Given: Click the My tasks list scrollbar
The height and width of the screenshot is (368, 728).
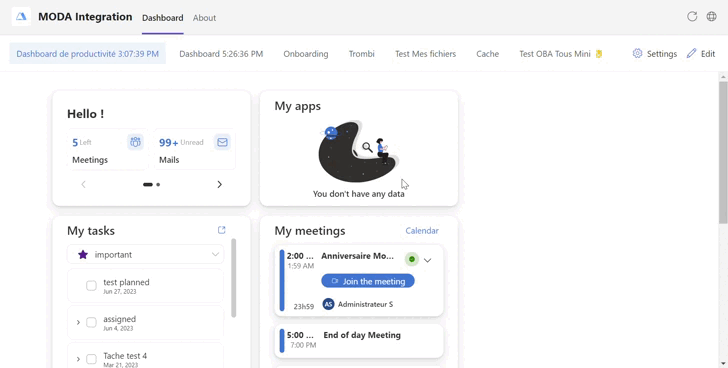Looking at the screenshot, I should point(233,278).
